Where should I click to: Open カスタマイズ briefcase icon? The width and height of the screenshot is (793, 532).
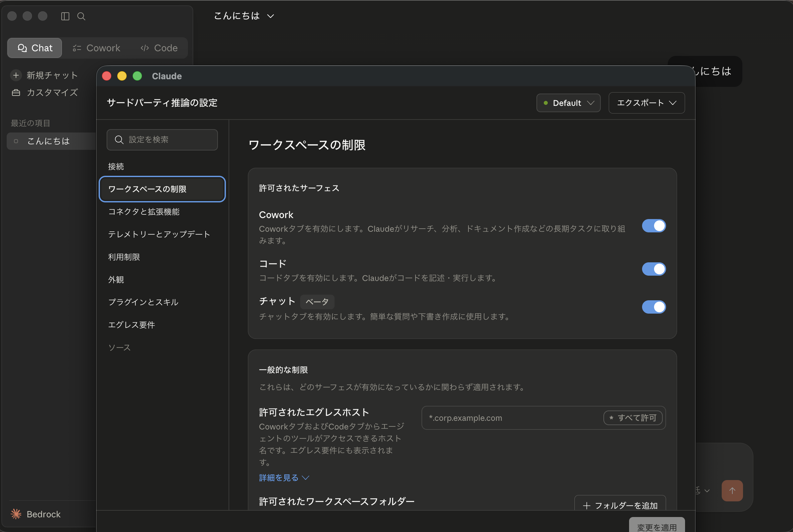click(16, 92)
